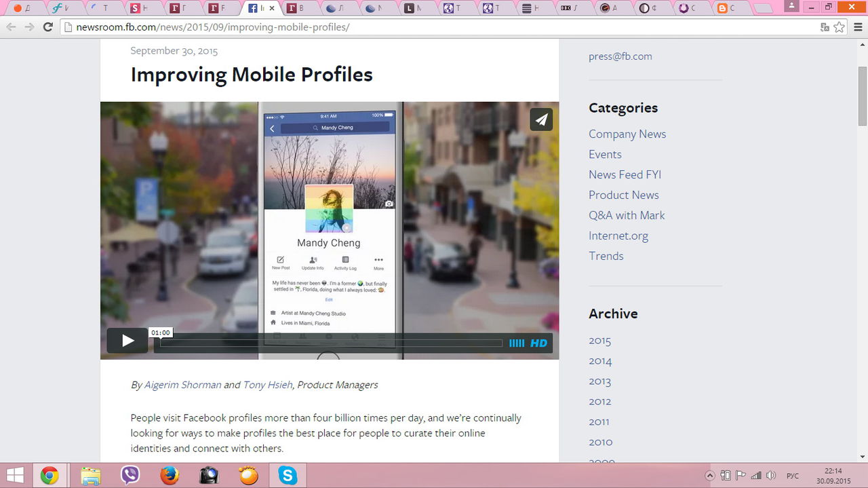868x488 pixels.
Task: Open author Aigerim Shorman's link
Action: pos(183,385)
